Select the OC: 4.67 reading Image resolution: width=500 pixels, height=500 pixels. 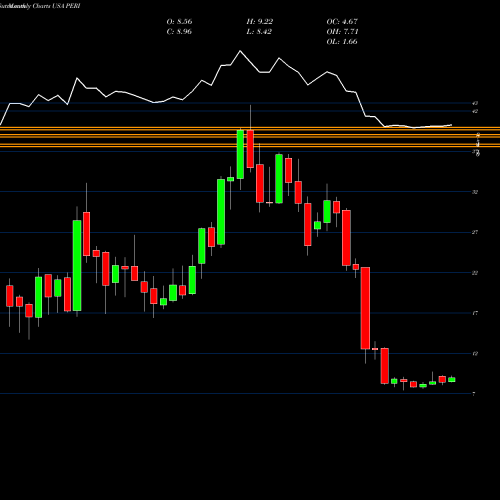click(342, 22)
